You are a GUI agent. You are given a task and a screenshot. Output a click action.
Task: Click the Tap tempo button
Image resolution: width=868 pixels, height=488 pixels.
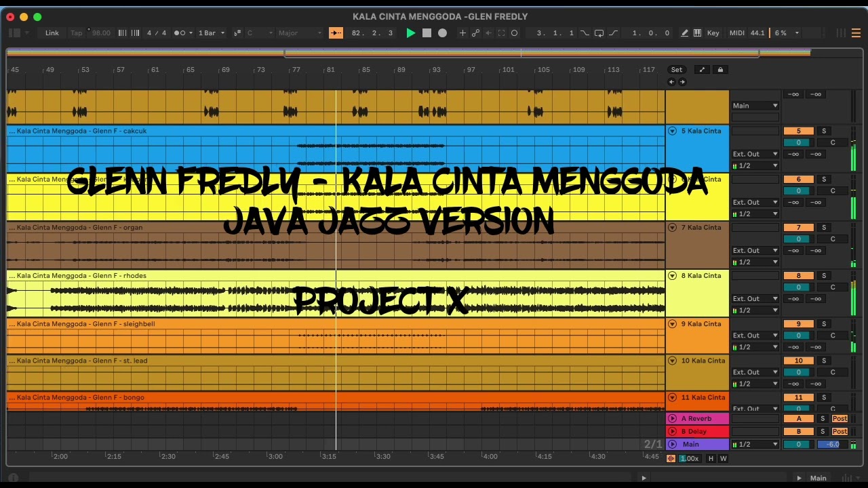coord(76,33)
